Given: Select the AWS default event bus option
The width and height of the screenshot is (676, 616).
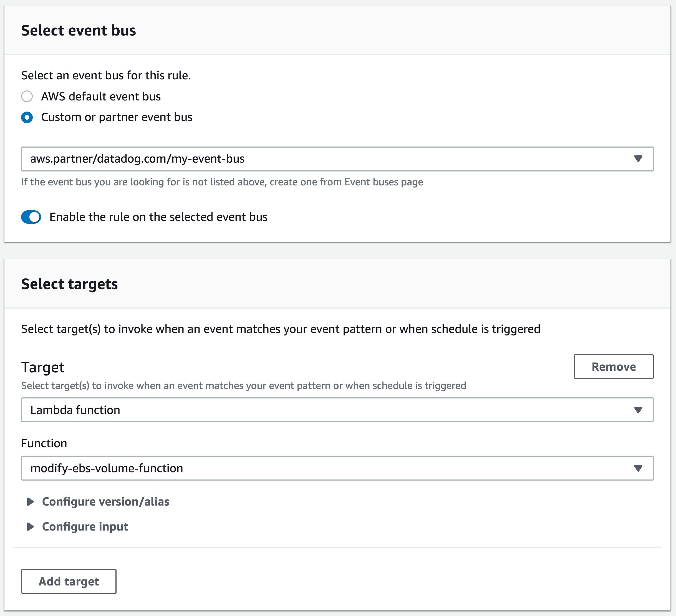Looking at the screenshot, I should pyautogui.click(x=27, y=96).
